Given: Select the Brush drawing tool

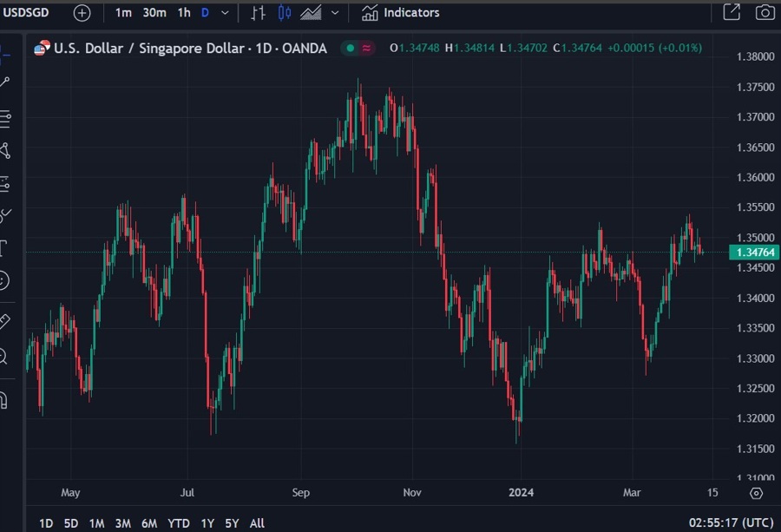Looking at the screenshot, I should click(5, 215).
